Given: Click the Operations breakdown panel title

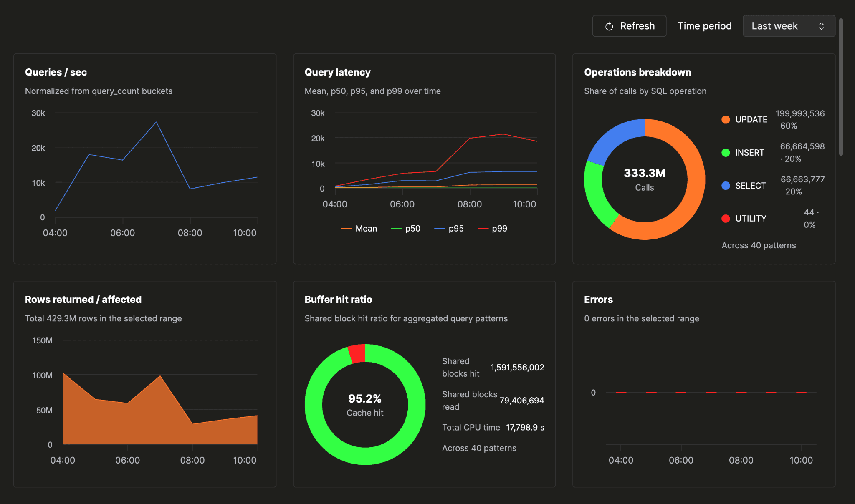Looking at the screenshot, I should tap(637, 72).
